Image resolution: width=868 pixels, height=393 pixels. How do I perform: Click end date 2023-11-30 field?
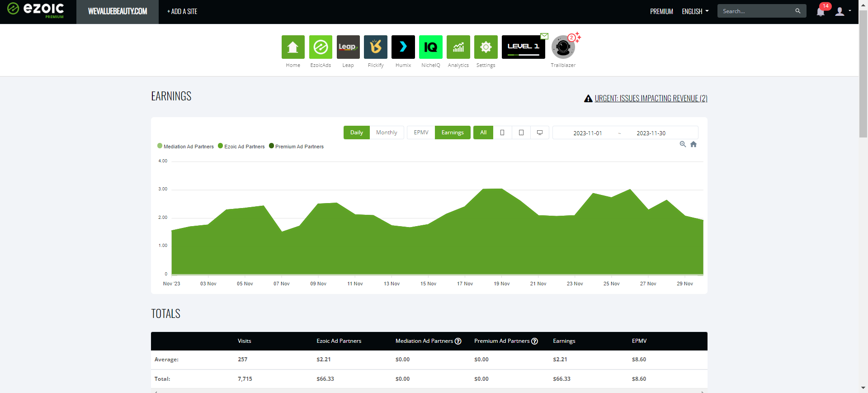click(651, 133)
